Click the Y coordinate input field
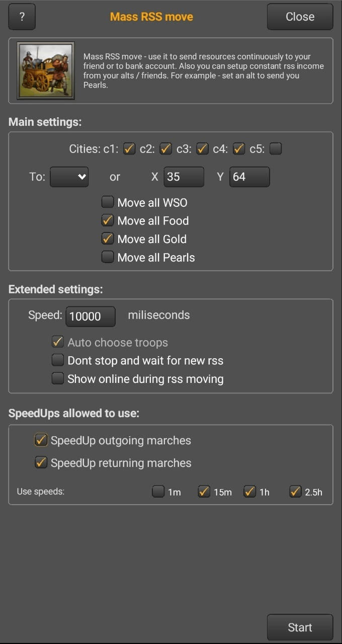The height and width of the screenshot is (644, 342). (249, 177)
